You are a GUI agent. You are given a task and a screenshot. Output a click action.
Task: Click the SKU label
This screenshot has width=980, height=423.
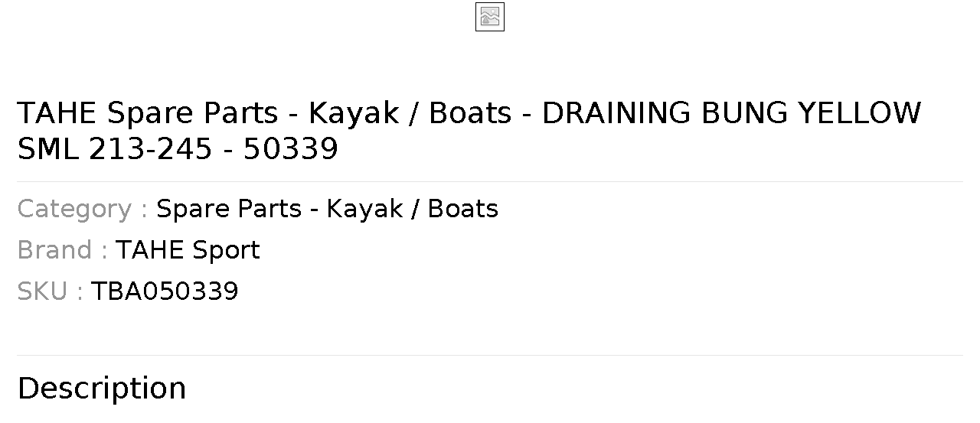click(x=50, y=291)
